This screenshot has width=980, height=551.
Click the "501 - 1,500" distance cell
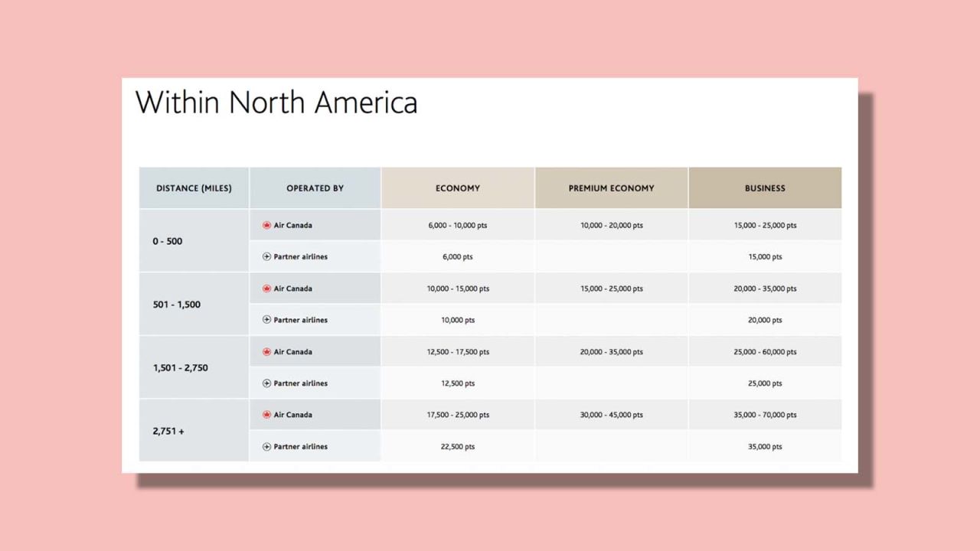click(x=194, y=305)
